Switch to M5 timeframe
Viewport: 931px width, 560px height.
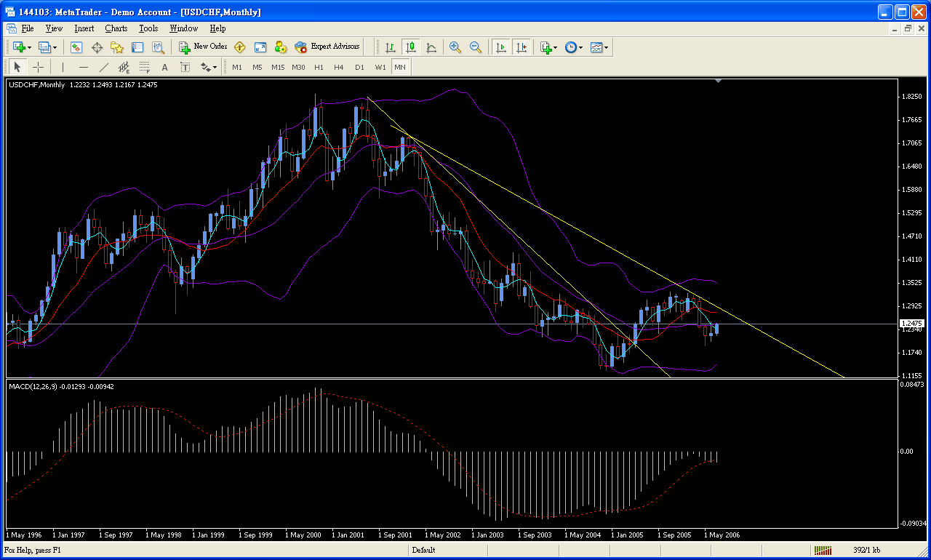257,67
